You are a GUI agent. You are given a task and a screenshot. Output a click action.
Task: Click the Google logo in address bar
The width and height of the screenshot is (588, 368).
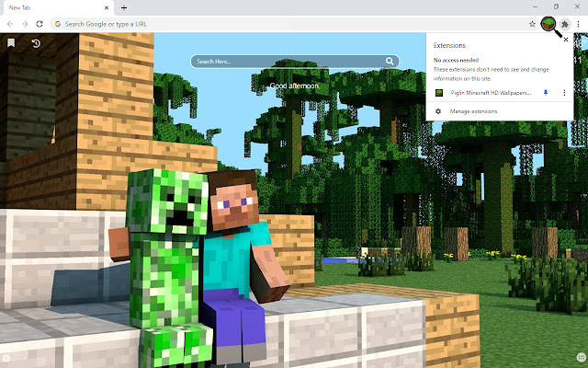click(58, 24)
